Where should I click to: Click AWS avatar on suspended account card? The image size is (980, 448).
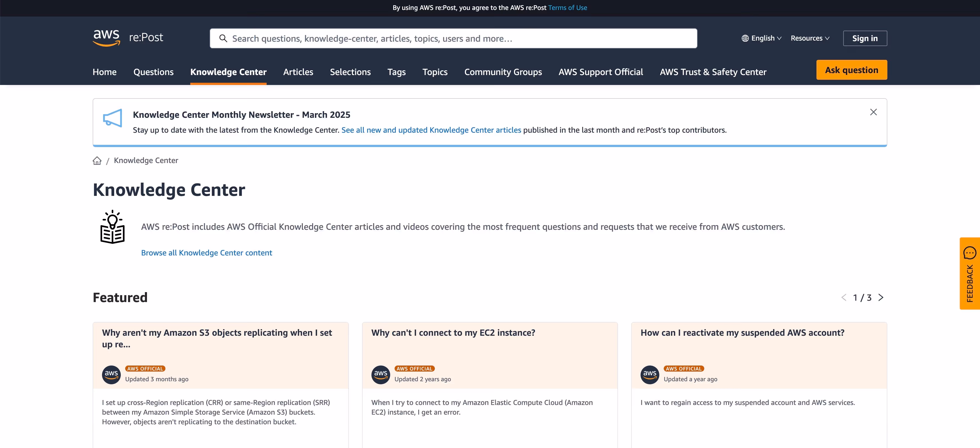pyautogui.click(x=650, y=375)
